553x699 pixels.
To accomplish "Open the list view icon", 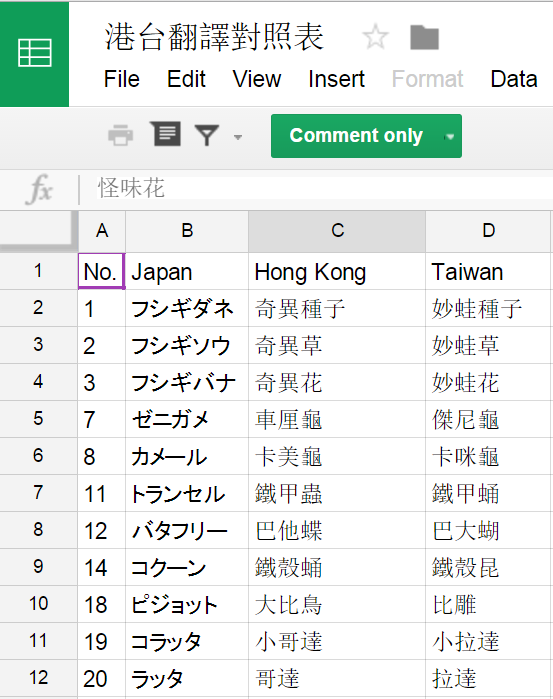I will click(x=165, y=134).
